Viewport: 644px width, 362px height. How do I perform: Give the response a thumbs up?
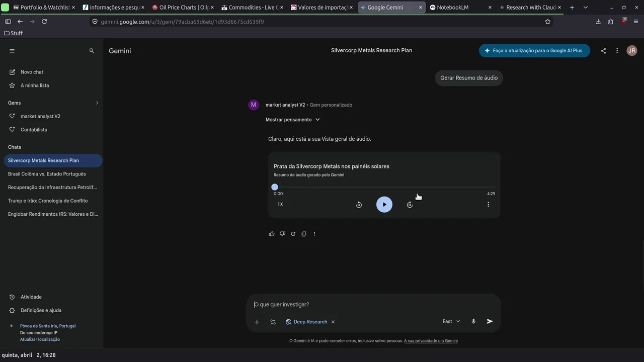pyautogui.click(x=272, y=234)
